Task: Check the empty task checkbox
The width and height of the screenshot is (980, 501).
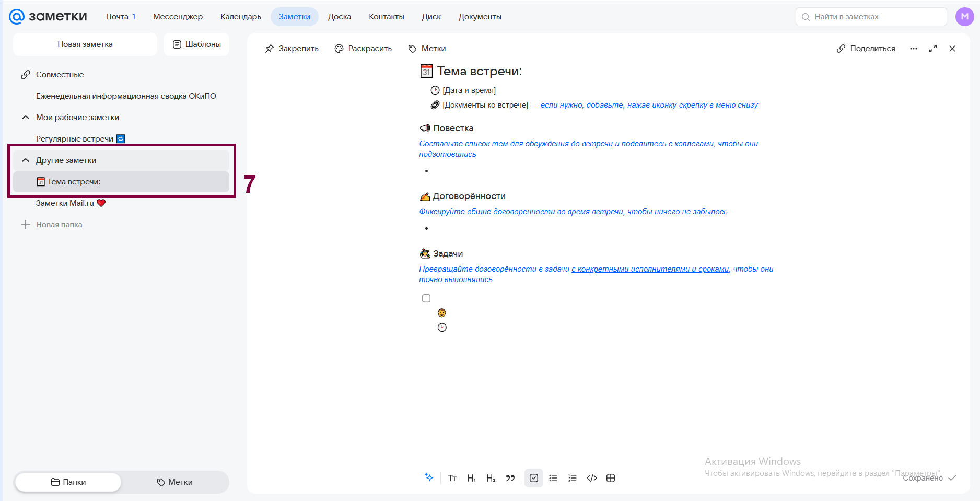Action: coord(426,298)
